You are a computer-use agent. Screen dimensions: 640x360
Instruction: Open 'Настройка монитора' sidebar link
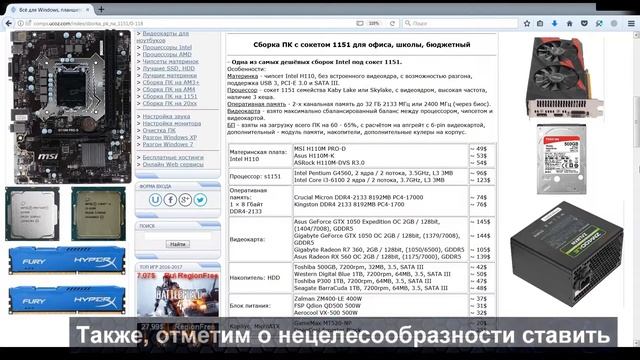coord(171,123)
